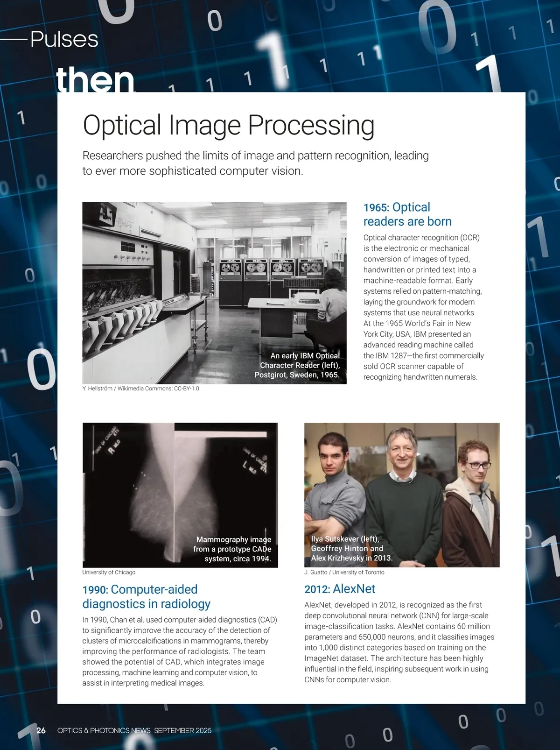The image size is (560, 750).
Task: Select the bold "then" heading word
Action: click(x=95, y=79)
